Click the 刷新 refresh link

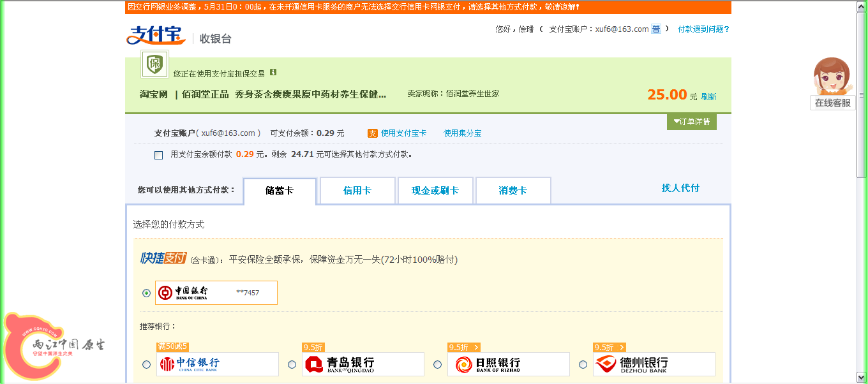tap(708, 97)
